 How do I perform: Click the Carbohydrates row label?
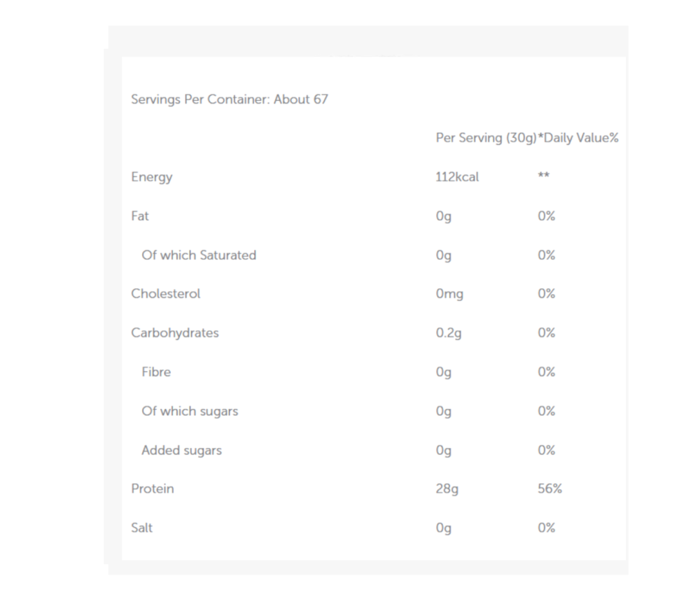[174, 333]
